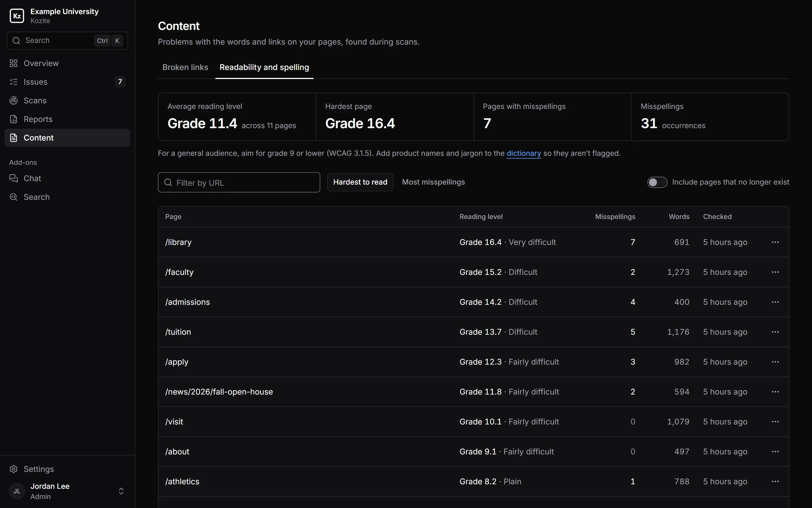Open Overview via its grid icon
The width and height of the screenshot is (812, 508).
14,63
